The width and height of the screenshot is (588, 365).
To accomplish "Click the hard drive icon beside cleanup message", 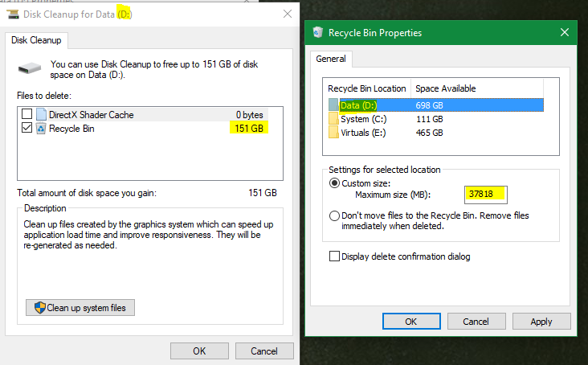I will (x=30, y=68).
